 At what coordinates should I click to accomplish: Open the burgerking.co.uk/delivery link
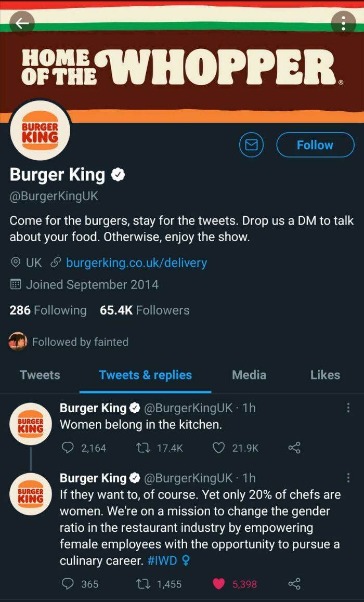pos(136,263)
